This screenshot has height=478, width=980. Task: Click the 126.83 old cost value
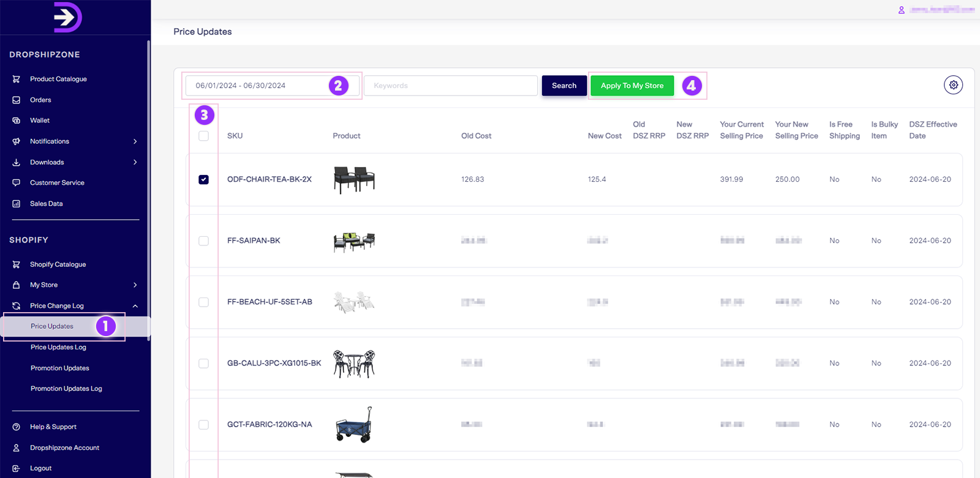(x=472, y=179)
